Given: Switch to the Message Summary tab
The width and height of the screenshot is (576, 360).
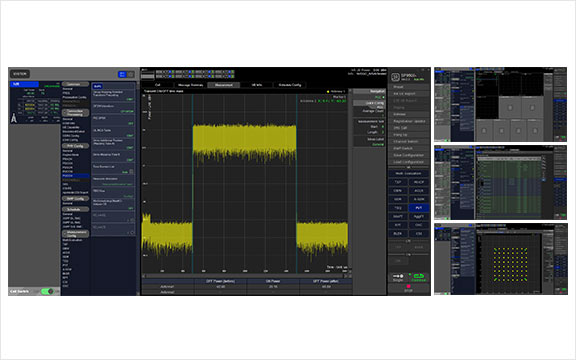Looking at the screenshot, I should 190,85.
